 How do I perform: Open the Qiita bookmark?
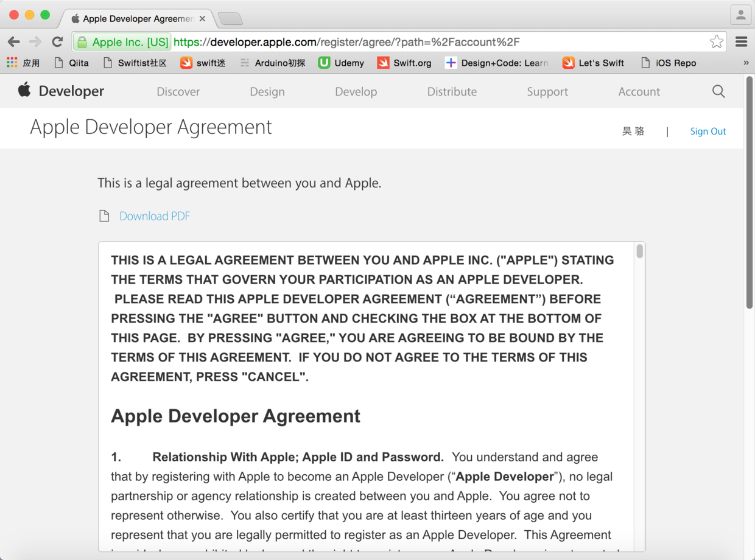click(71, 63)
